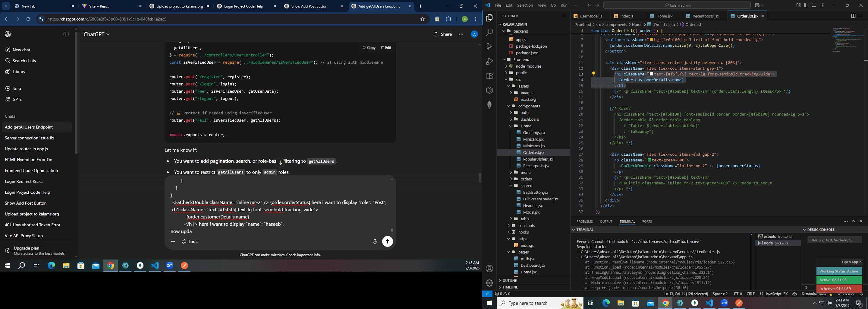Open Selection menu in VS Code
This screenshot has width=868, height=309.
[x=525, y=5]
